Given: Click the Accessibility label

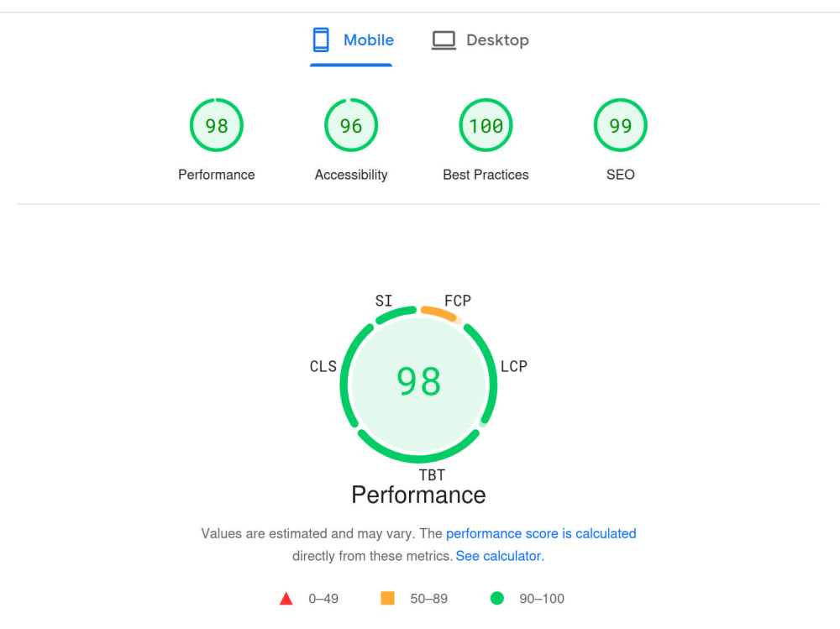Looking at the screenshot, I should [x=351, y=175].
